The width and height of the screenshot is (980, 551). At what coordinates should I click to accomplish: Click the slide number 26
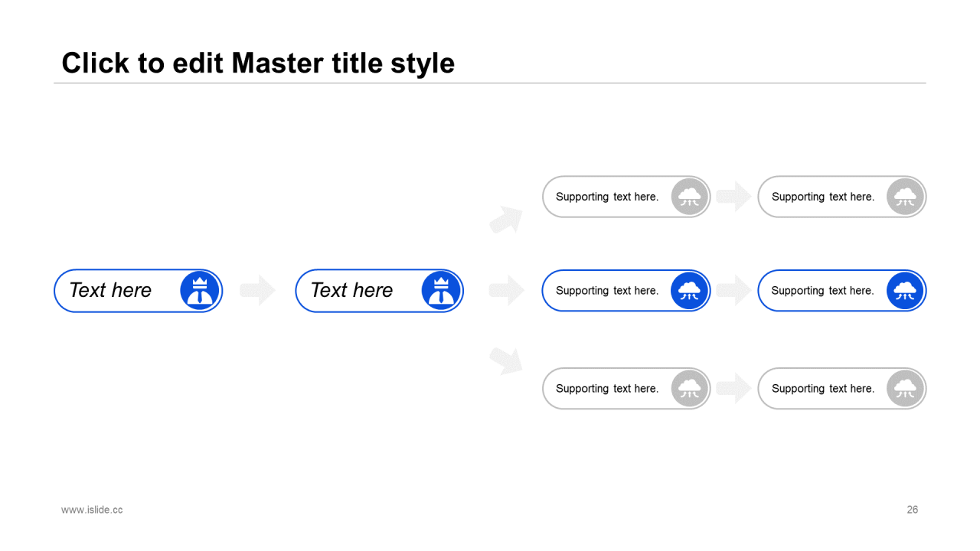(913, 510)
